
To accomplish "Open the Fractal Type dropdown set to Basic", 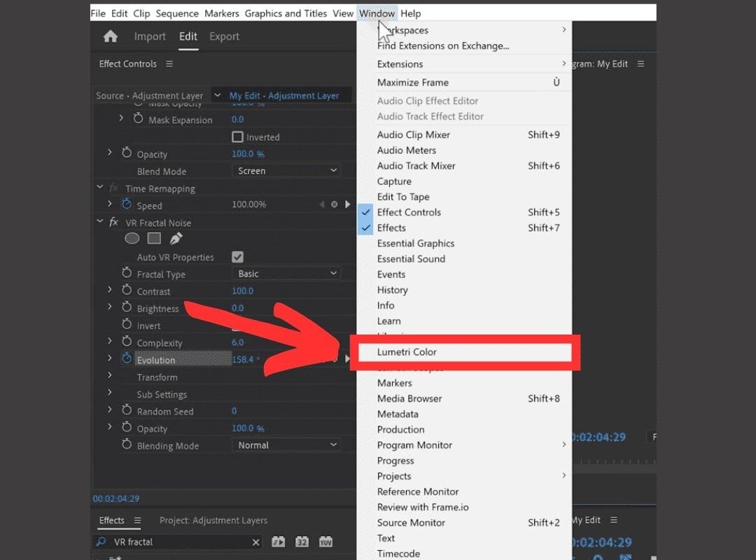I will (x=286, y=274).
